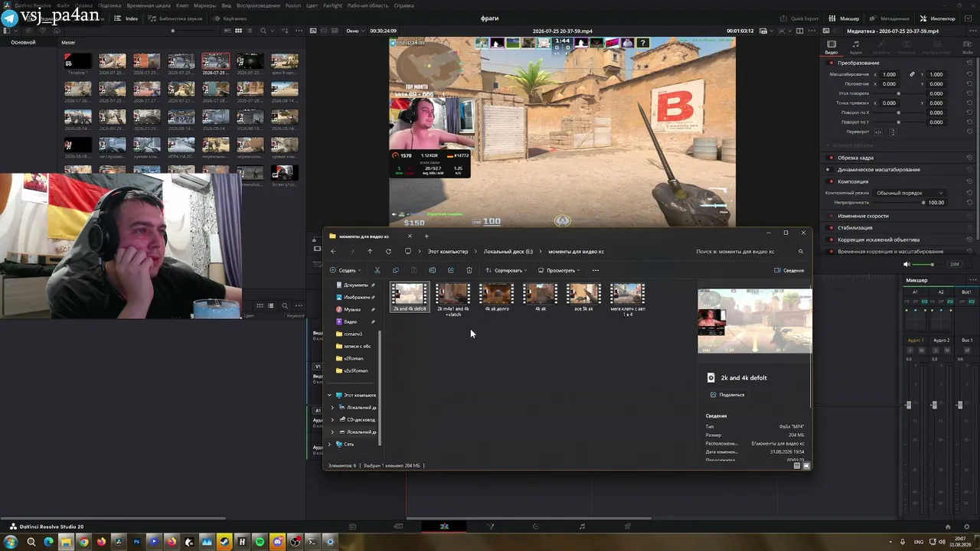Add a new tab in Explorer

(426, 236)
